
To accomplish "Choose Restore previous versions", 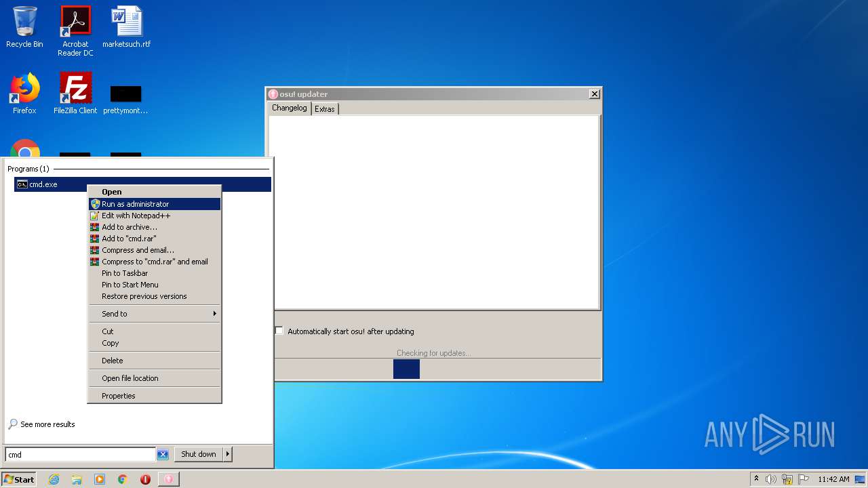I will point(155,296).
